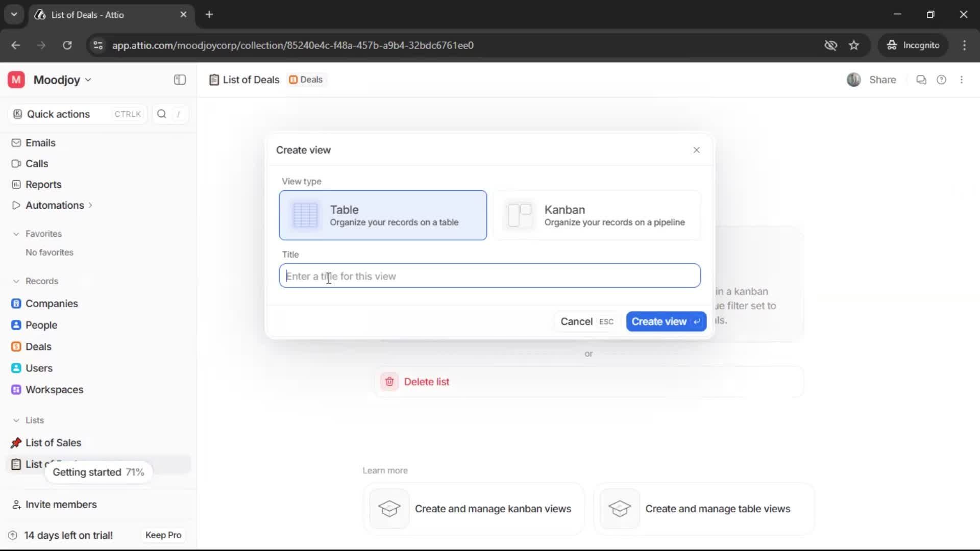
Task: Click the Delete list button
Action: pyautogui.click(x=427, y=381)
